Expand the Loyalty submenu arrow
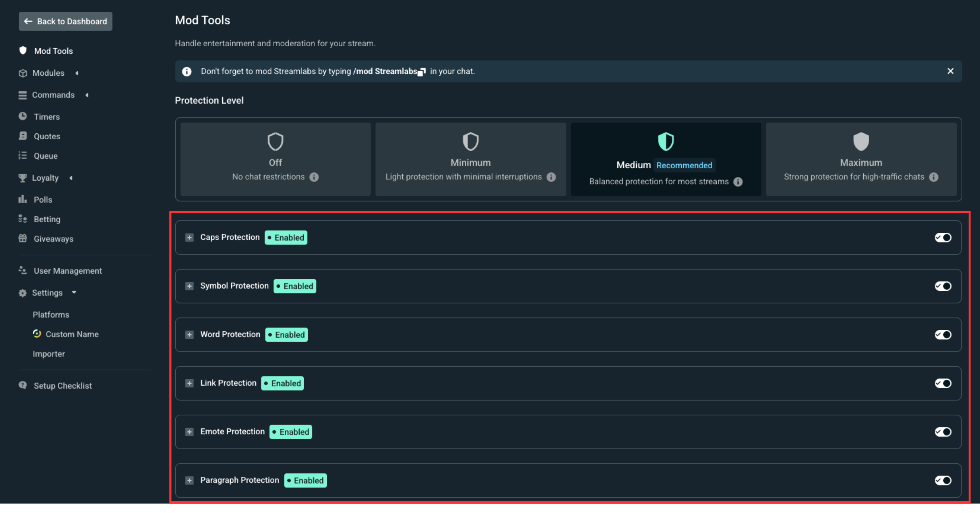Screen dimensions: 980x513 [x=71, y=178]
